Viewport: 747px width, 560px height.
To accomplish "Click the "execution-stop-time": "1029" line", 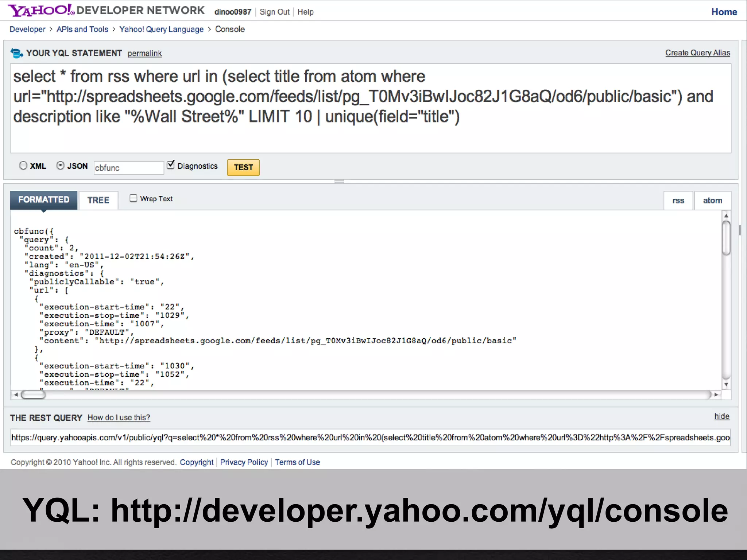I will point(115,315).
